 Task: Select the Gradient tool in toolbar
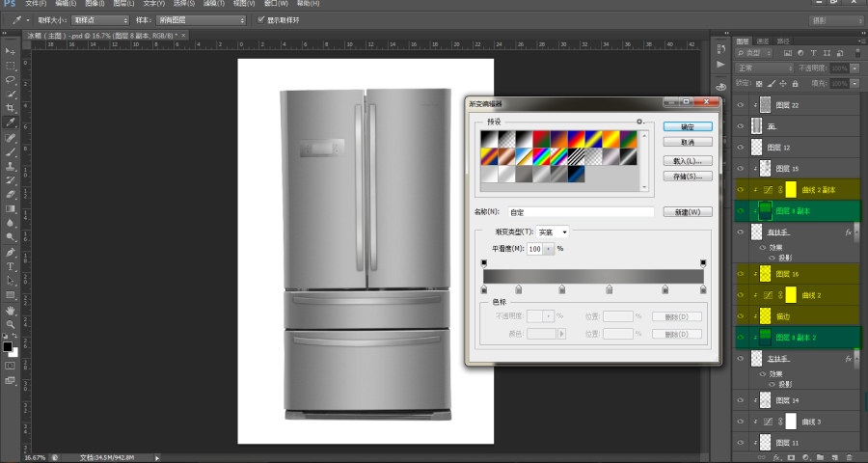coord(11,208)
